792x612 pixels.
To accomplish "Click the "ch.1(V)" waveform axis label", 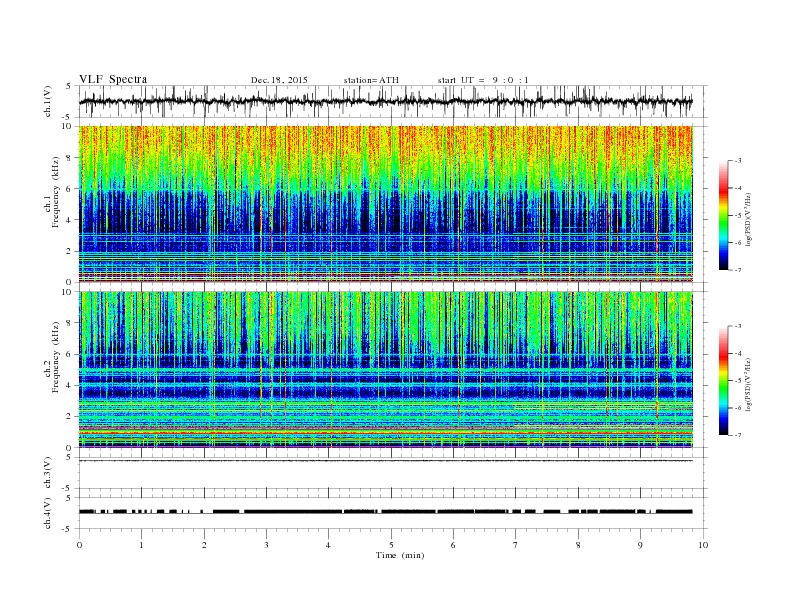I will (48, 101).
